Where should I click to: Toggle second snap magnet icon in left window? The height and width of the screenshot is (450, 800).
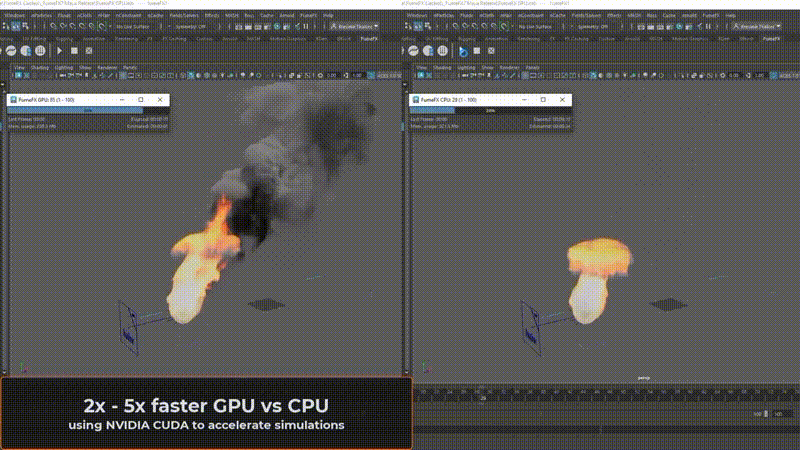pos(63,26)
